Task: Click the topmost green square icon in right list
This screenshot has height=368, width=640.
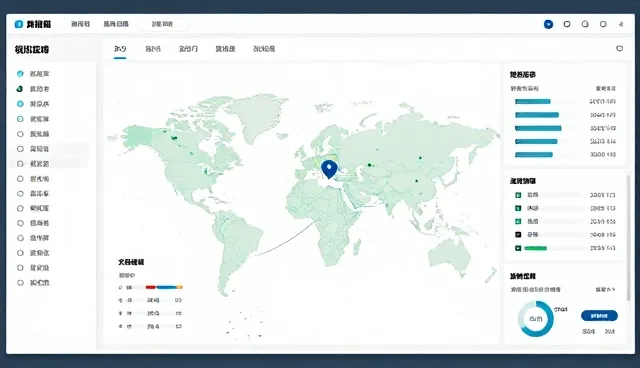Action: coord(518,195)
